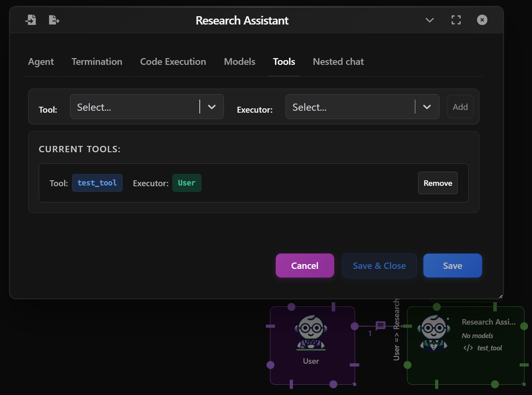Export the flow via the export file icon
Viewport: 532px width, 395px height.
pyautogui.click(x=54, y=20)
